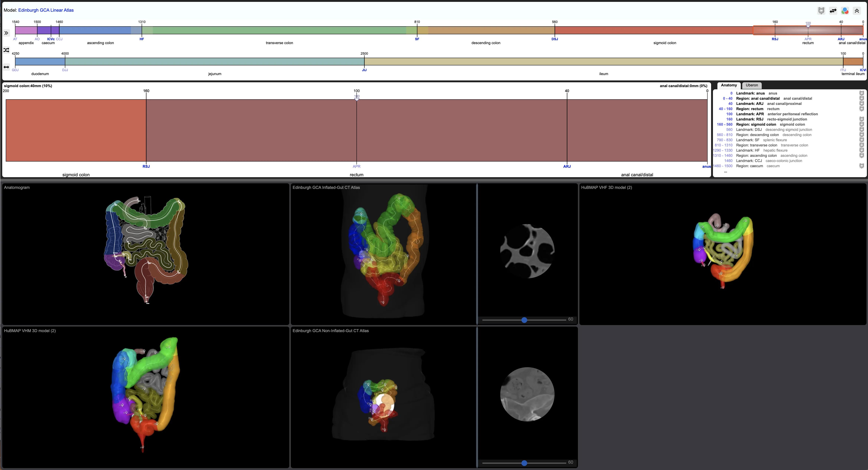Click the shuffle arrows icon between the bars
Screen dimensions: 868x470
tap(6, 50)
